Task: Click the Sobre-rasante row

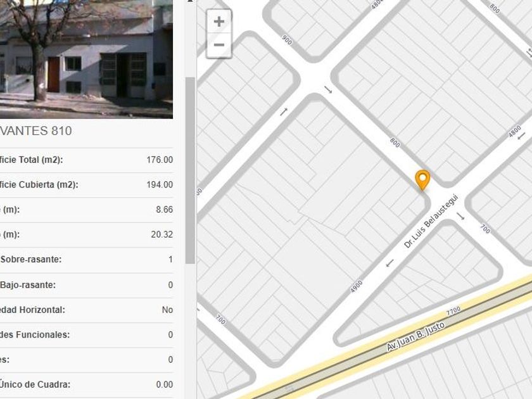Action: click(x=86, y=260)
